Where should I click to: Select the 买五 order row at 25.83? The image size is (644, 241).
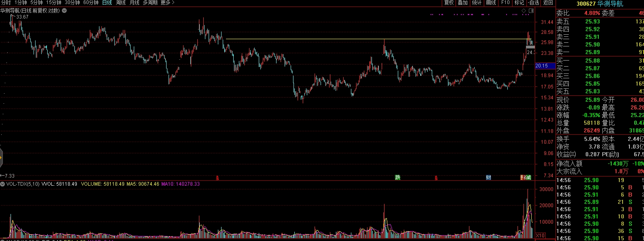point(600,91)
